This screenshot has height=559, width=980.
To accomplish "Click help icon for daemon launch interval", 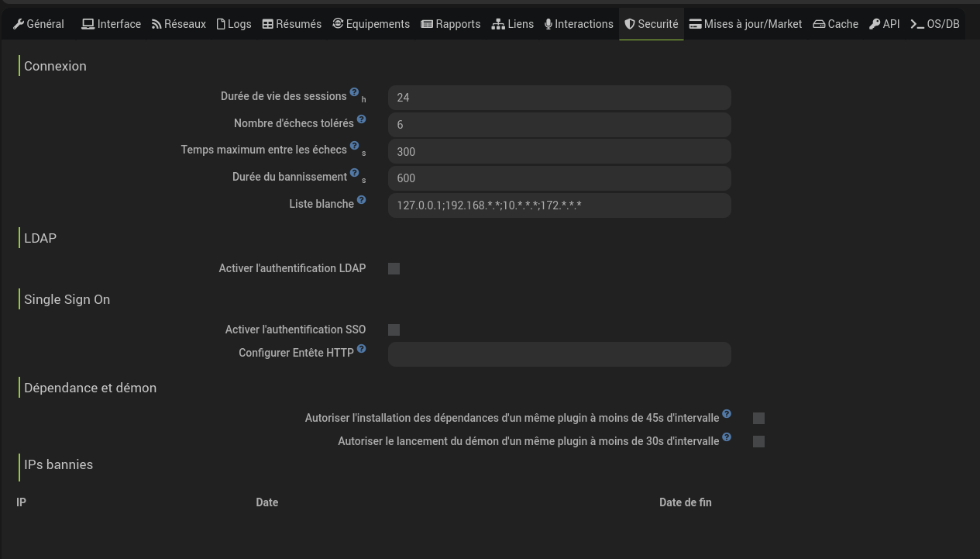I will coord(727,437).
